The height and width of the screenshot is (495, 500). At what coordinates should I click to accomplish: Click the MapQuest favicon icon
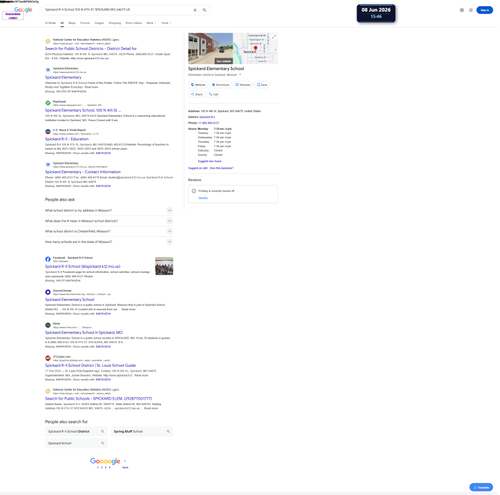point(48,103)
